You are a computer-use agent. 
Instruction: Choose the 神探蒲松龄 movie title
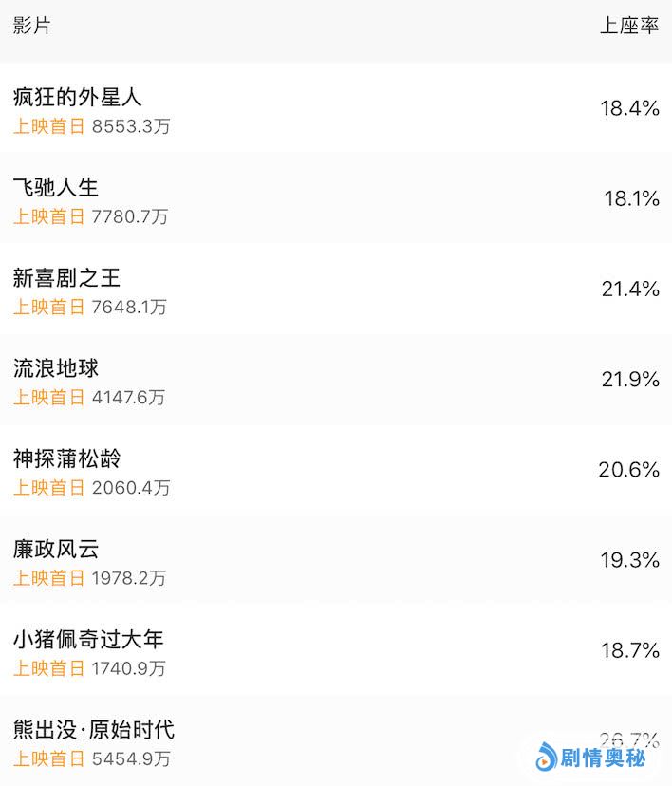[x=66, y=458]
